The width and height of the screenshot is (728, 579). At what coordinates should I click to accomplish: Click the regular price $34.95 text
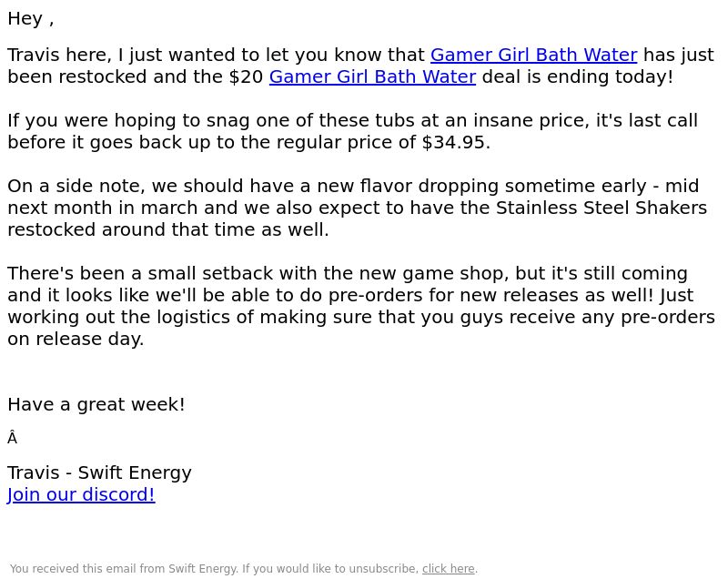tap(452, 143)
